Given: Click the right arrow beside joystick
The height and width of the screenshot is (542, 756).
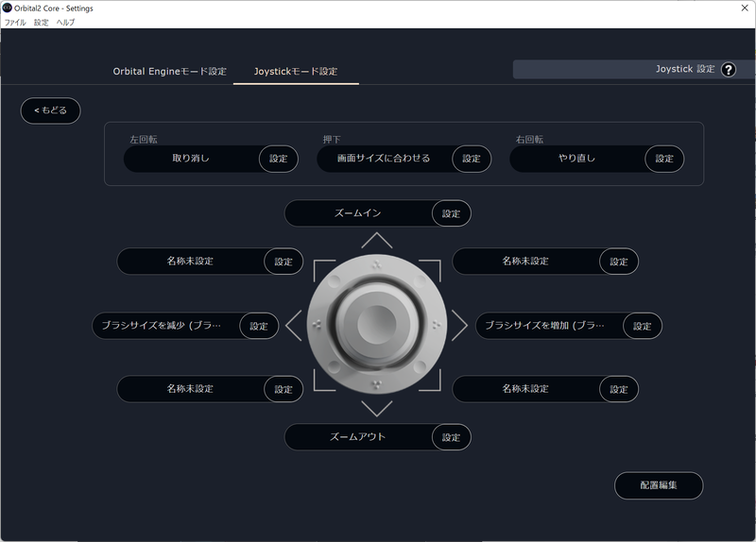Looking at the screenshot, I should point(459,326).
